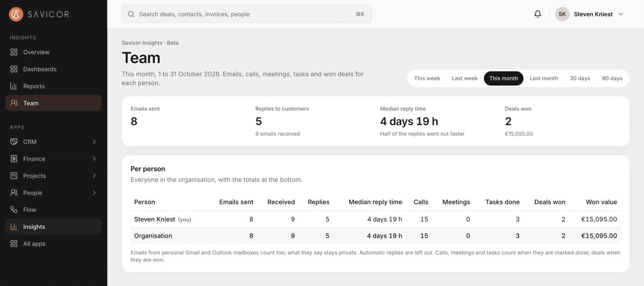Click the Half of the replies subtext
644x286 pixels.
click(x=422, y=134)
